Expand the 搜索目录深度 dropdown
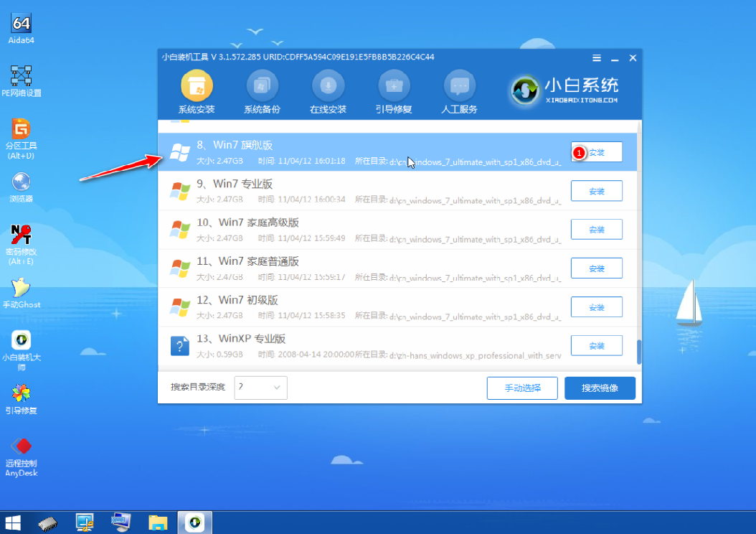Viewport: 756px width, 534px height. click(x=261, y=388)
